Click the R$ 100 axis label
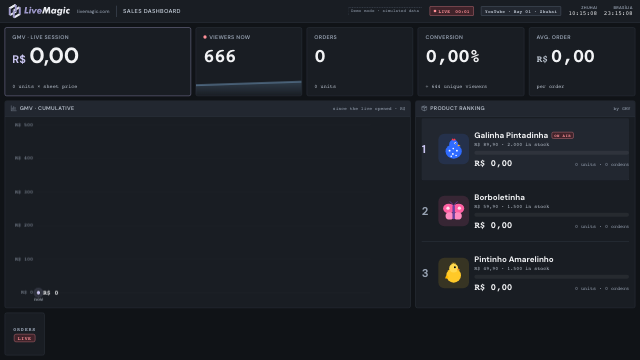 (24, 259)
